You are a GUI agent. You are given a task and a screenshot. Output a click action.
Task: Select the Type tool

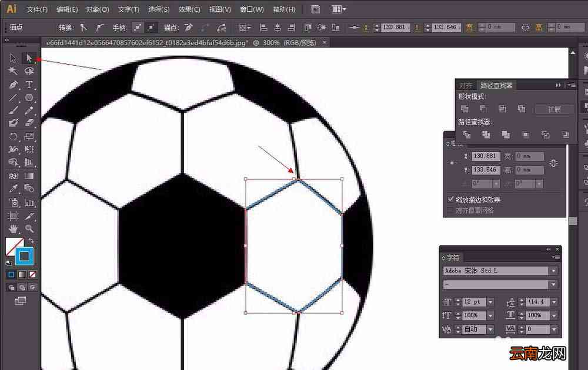click(x=29, y=85)
